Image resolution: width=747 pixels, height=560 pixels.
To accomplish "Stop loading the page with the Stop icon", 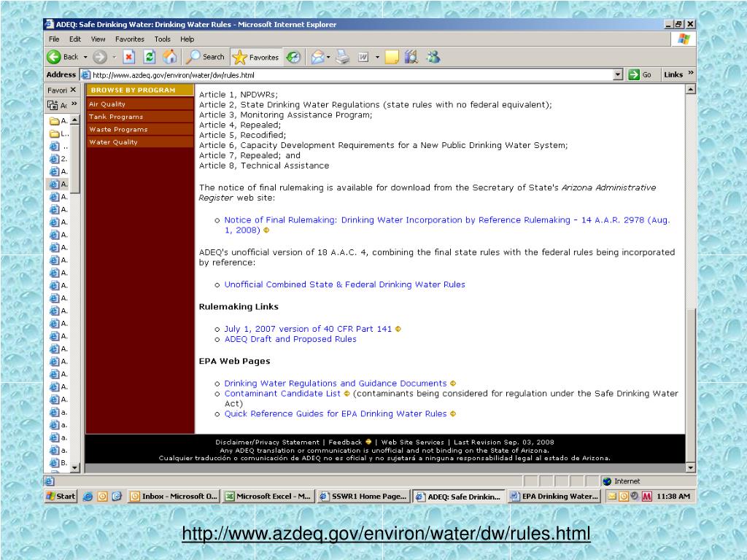I will click(x=128, y=57).
